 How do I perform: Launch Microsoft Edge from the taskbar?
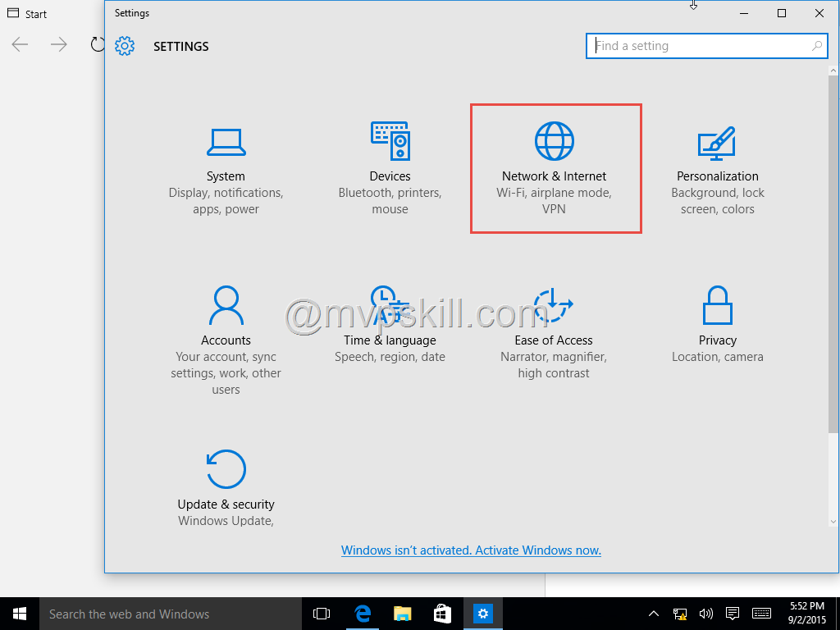(363, 614)
